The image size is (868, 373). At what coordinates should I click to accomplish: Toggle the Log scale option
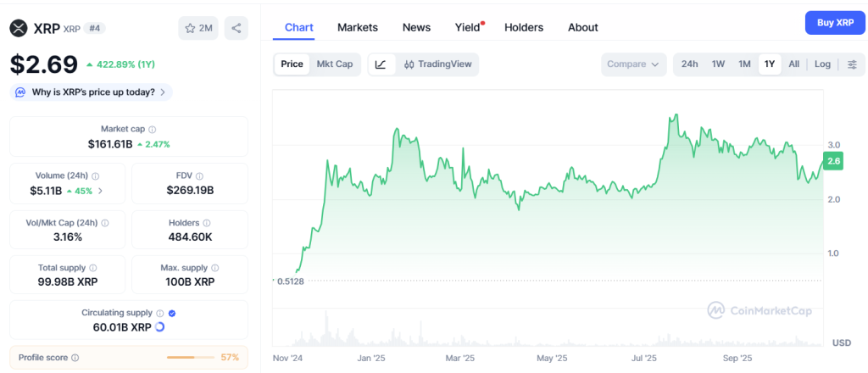tap(822, 64)
